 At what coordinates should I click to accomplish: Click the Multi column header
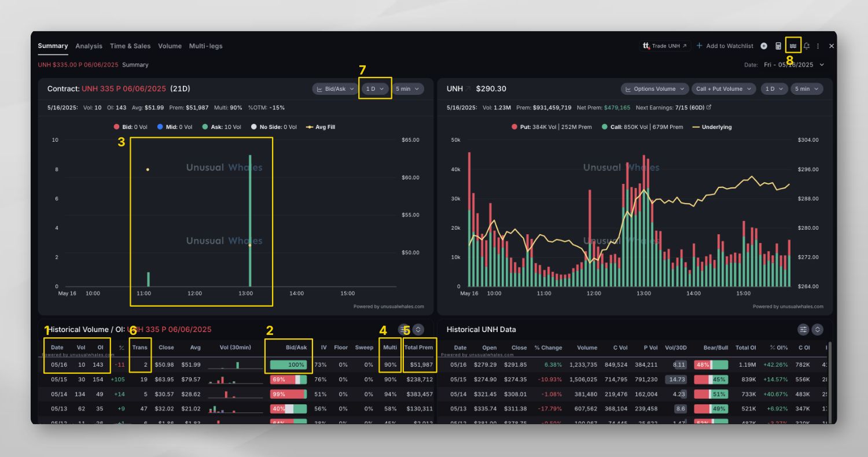point(389,348)
